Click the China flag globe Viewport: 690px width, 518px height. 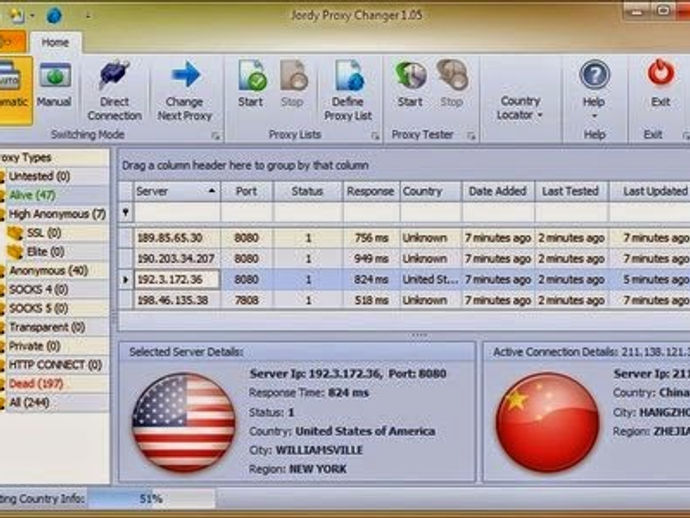point(547,422)
